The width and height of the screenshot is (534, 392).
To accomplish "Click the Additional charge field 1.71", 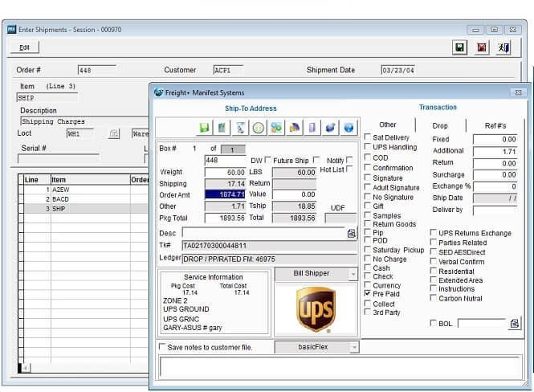I will tap(495, 152).
